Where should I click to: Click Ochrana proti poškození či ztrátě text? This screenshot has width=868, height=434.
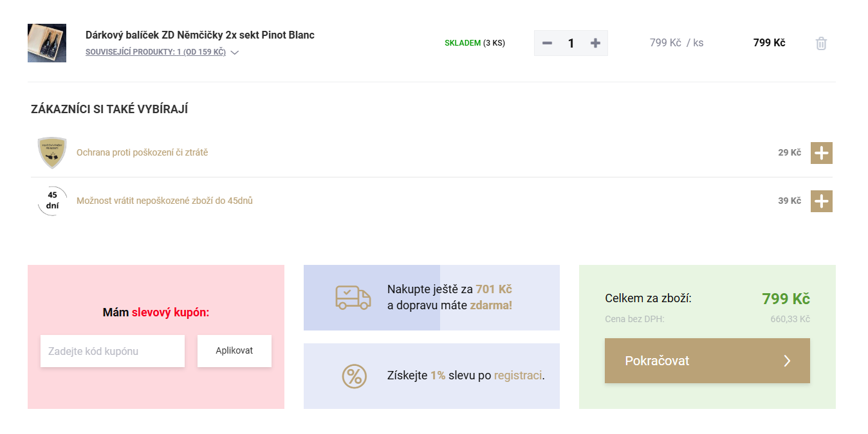pyautogui.click(x=142, y=153)
